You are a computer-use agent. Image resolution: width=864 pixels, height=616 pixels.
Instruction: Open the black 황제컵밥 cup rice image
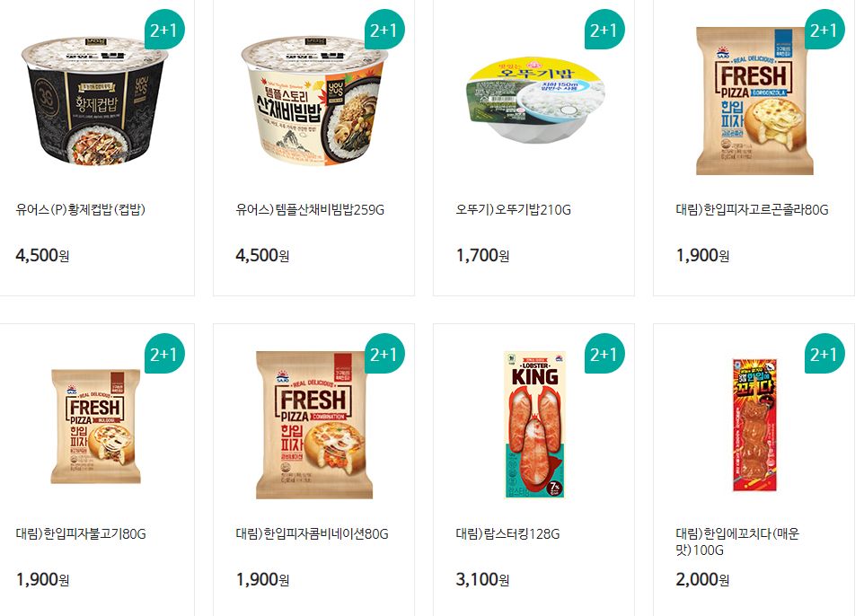[94, 100]
